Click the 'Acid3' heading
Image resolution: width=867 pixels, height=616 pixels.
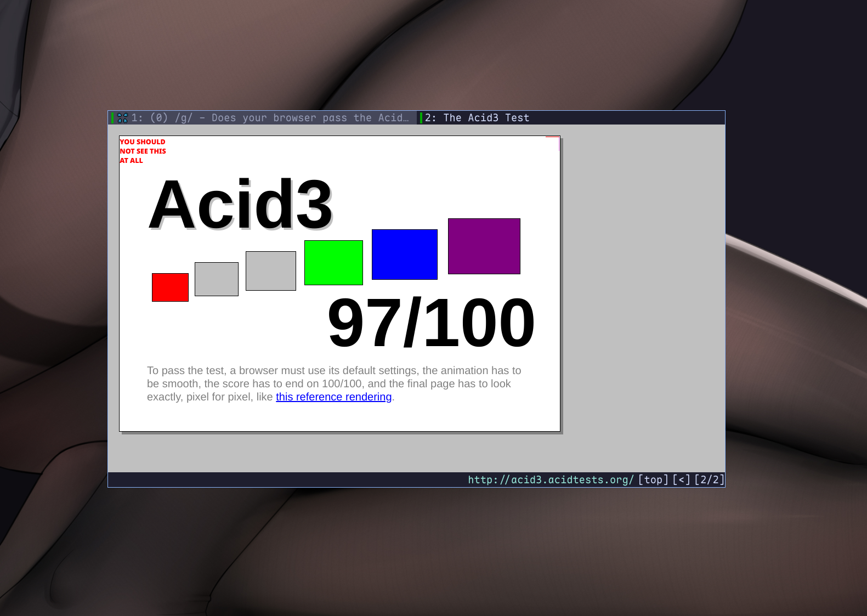coord(240,205)
